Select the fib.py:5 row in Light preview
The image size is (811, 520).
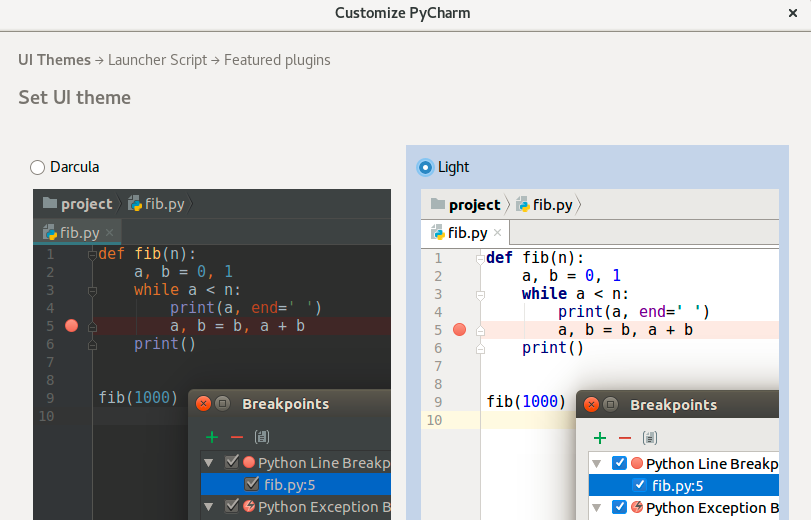[x=684, y=486]
